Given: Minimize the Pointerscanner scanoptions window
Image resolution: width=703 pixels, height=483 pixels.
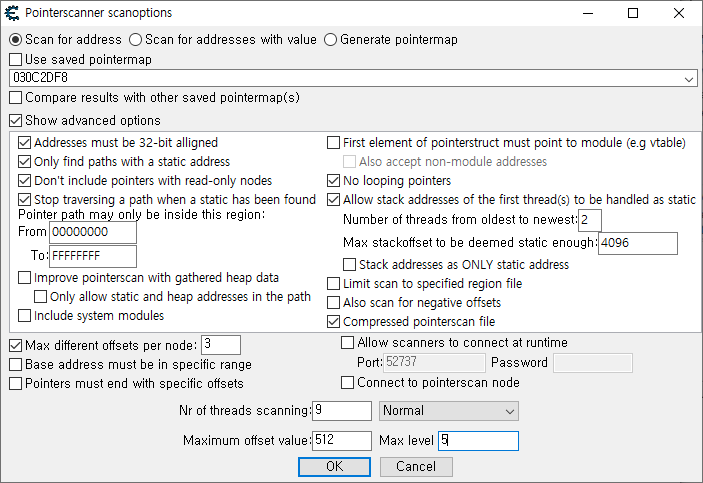Looking at the screenshot, I should pyautogui.click(x=588, y=13).
